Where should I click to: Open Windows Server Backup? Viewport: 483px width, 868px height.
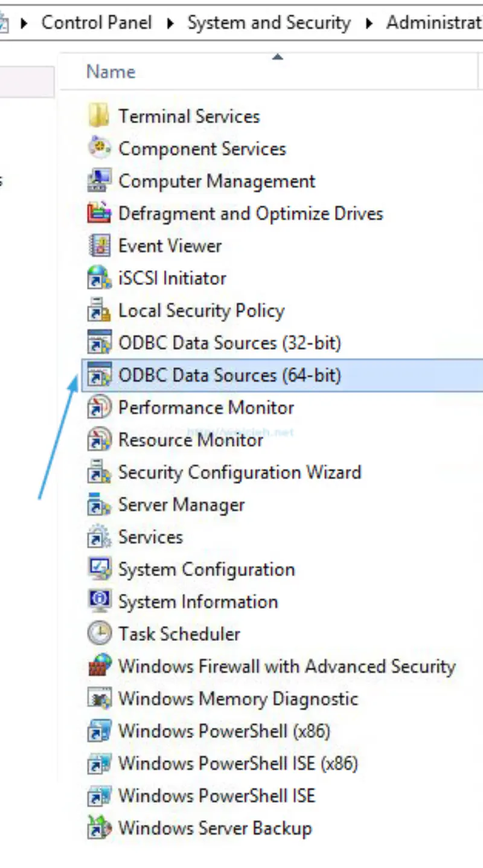click(x=215, y=828)
